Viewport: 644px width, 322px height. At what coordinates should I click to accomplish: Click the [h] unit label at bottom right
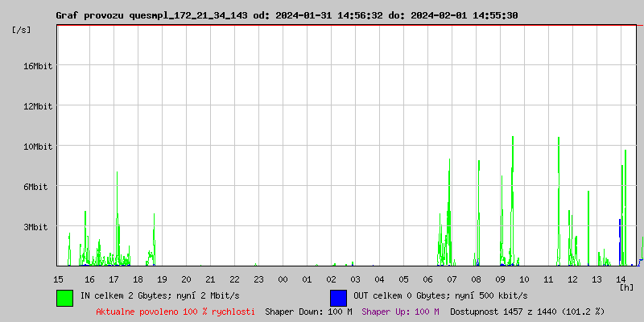pos(627,287)
